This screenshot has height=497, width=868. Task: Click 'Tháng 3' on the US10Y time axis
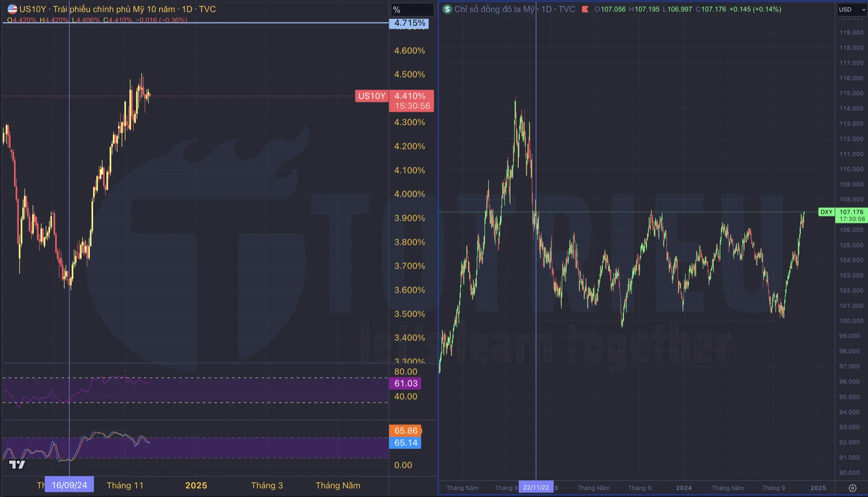point(267,485)
